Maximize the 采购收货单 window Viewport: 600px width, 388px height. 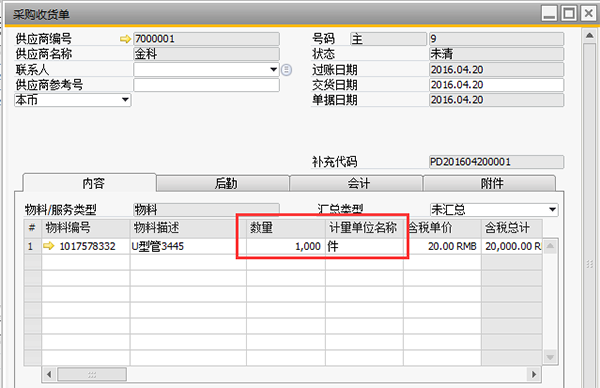(x=569, y=14)
